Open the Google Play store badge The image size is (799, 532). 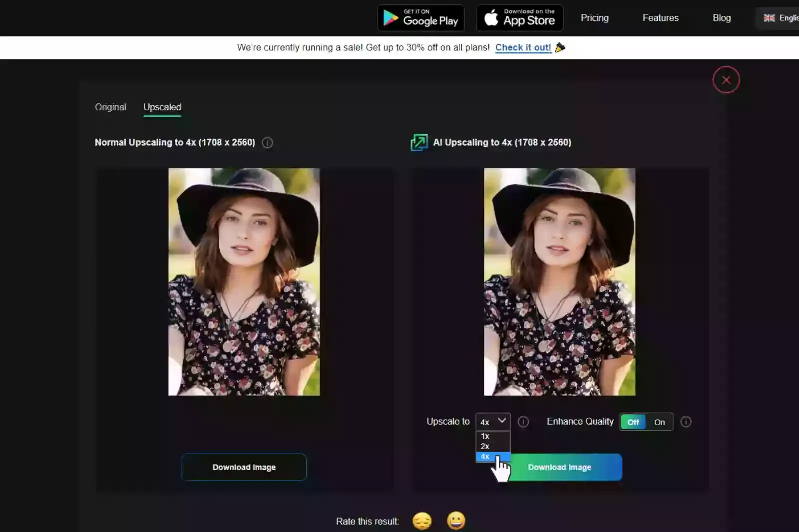[420, 18]
